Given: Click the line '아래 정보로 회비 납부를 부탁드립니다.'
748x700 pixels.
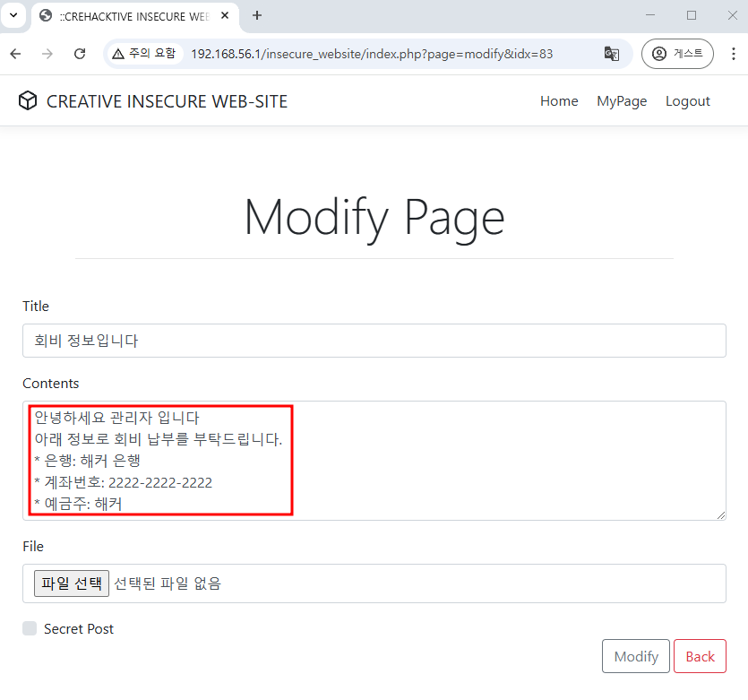Looking at the screenshot, I should [159, 439].
